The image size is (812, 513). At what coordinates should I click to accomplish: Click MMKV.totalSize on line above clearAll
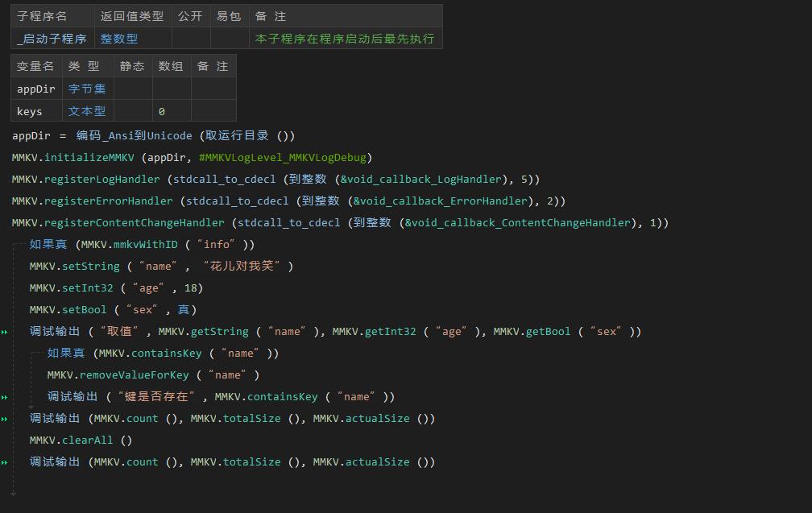click(x=235, y=418)
